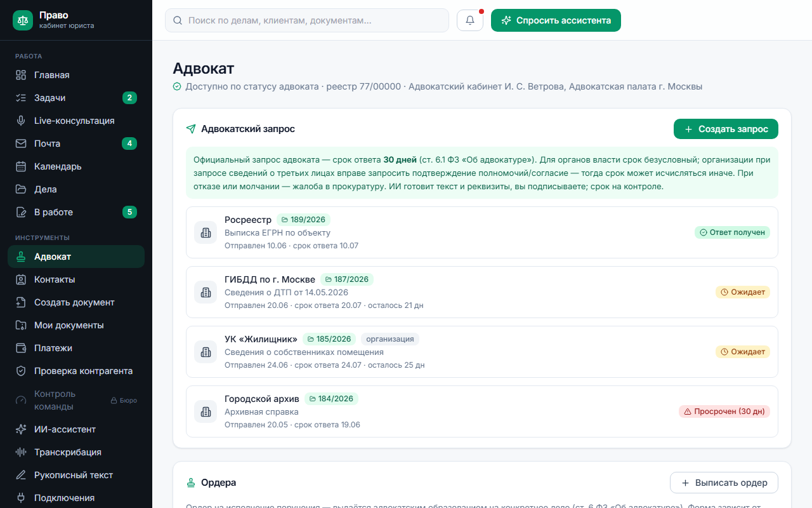Click the Право scales logo icon
This screenshot has height=508, width=812.
(x=23, y=20)
